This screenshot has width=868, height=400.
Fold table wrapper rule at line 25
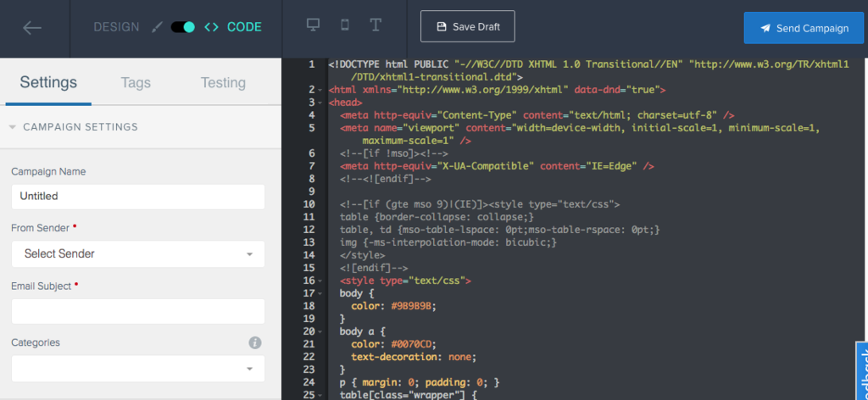[x=320, y=395]
